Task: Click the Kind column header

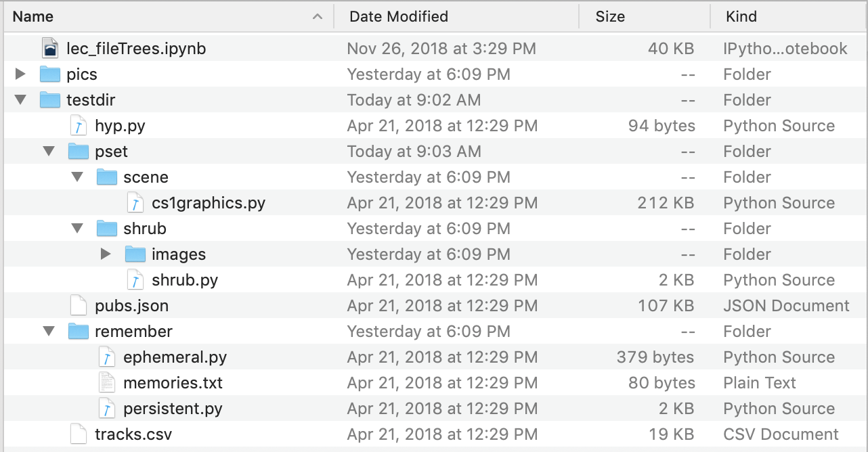Action: click(741, 16)
